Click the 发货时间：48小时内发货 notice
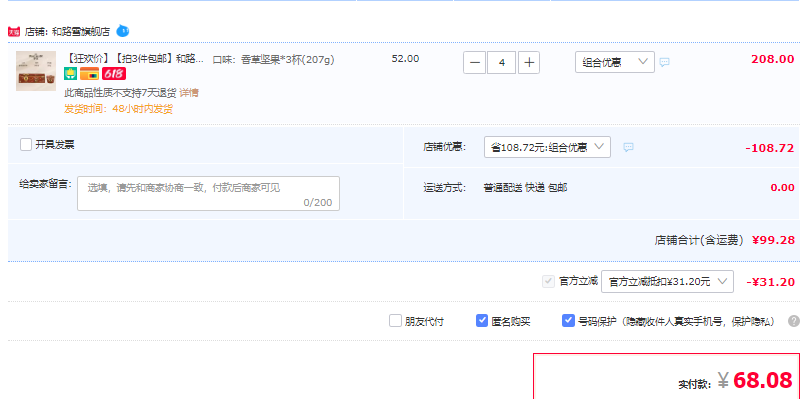The height and width of the screenshot is (399, 811). [x=118, y=109]
